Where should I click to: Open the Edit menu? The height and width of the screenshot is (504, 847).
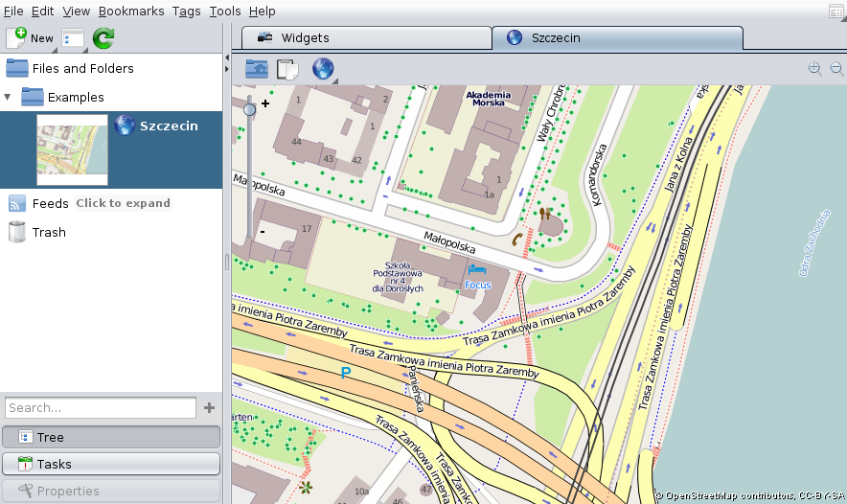tap(43, 11)
